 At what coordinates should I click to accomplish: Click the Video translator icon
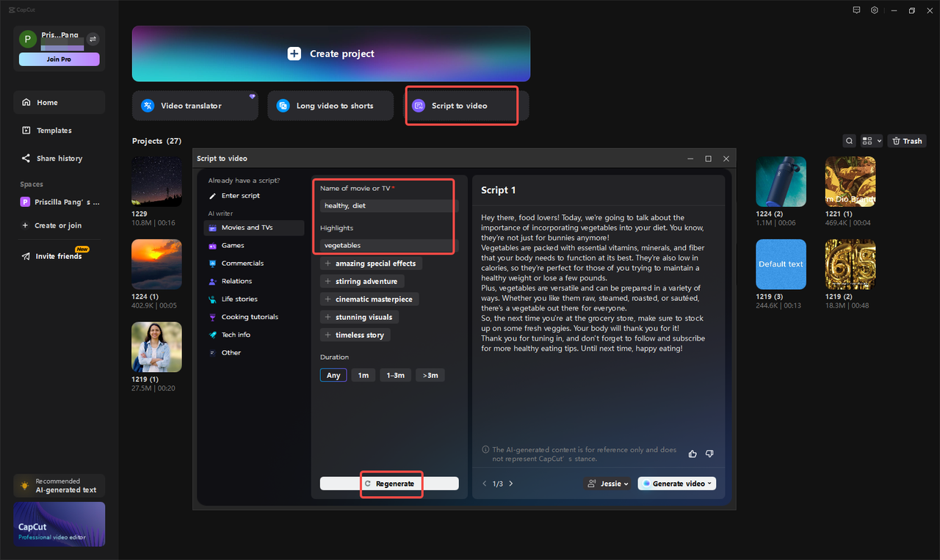coord(148,106)
